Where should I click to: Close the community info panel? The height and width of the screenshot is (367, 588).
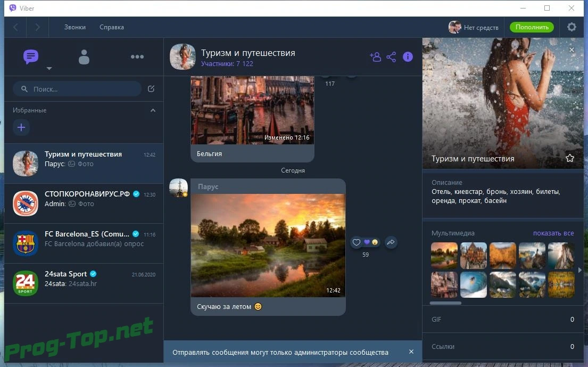point(572,50)
